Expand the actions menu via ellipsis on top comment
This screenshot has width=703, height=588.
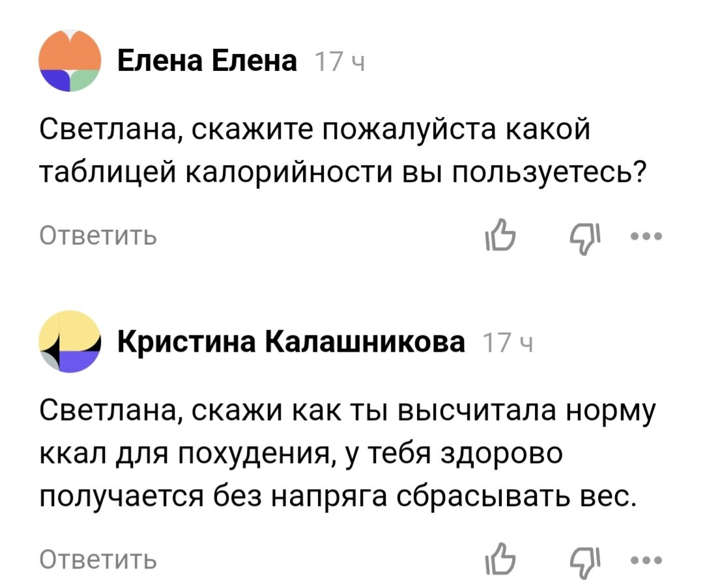coord(644,237)
